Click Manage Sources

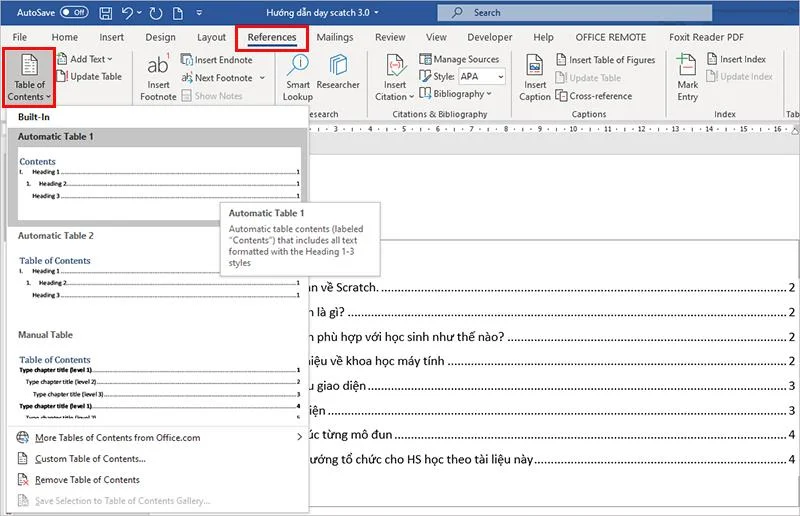pyautogui.click(x=459, y=59)
